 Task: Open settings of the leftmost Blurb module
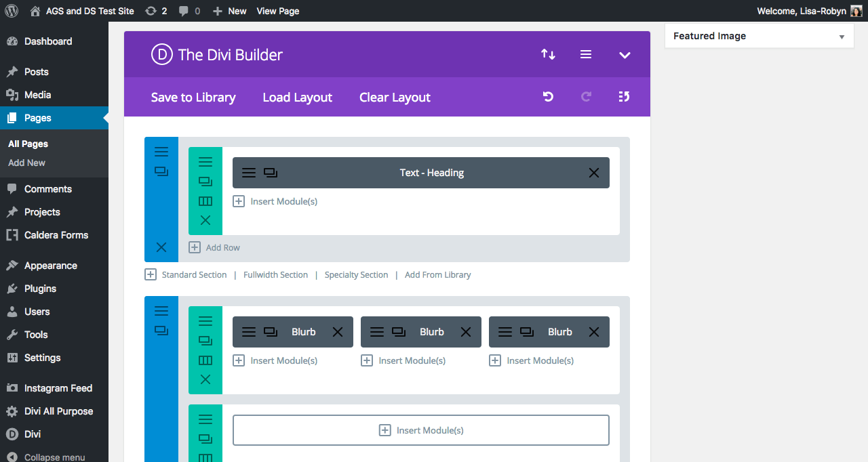coord(249,332)
